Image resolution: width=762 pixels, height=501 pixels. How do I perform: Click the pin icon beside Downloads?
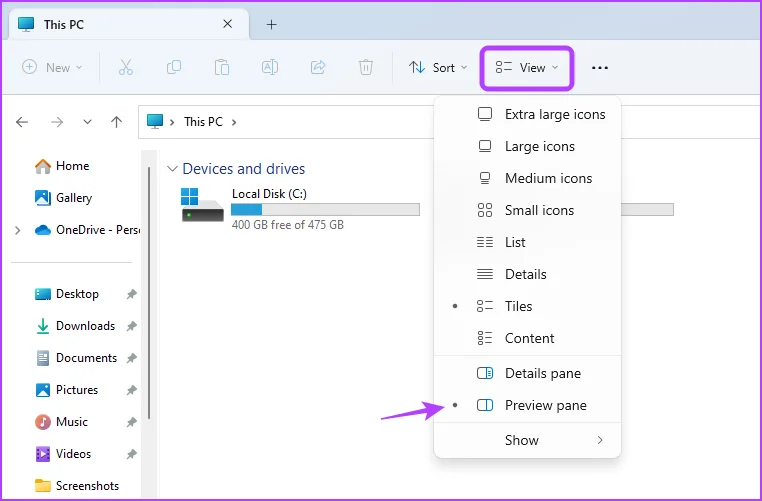tap(131, 326)
